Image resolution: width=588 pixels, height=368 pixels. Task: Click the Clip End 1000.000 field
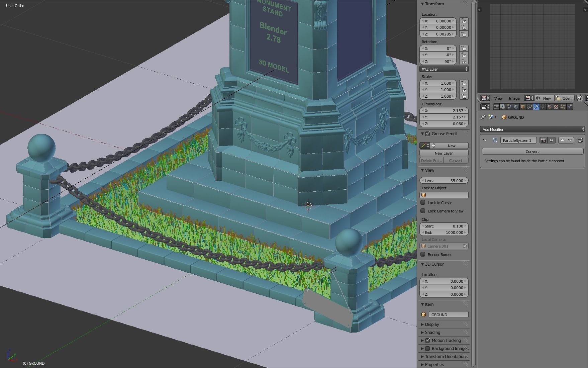444,233
